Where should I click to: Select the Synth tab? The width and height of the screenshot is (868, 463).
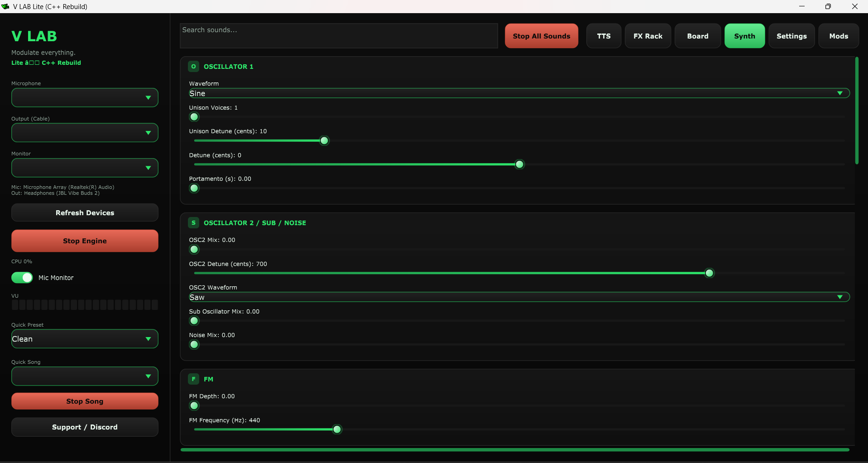point(745,36)
